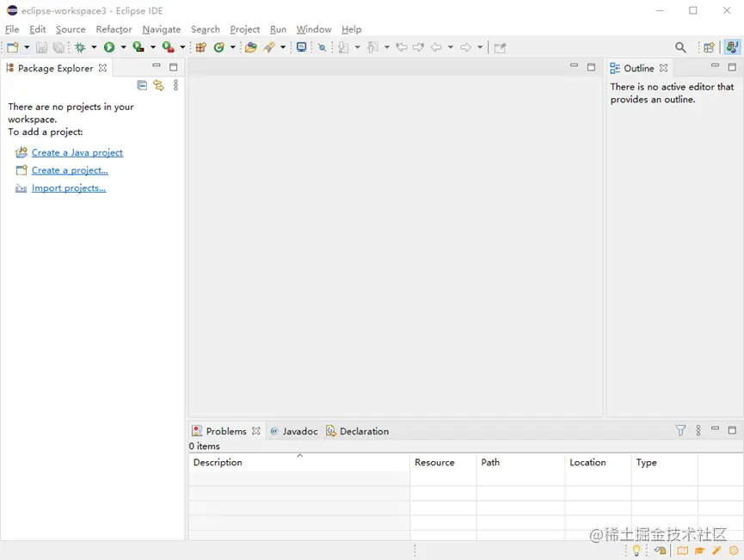Minimize the Outline view panel
This screenshot has height=560, width=744.
click(x=715, y=66)
